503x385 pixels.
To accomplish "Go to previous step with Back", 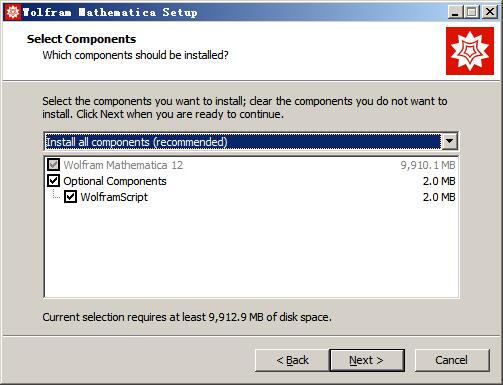I will coord(292,360).
